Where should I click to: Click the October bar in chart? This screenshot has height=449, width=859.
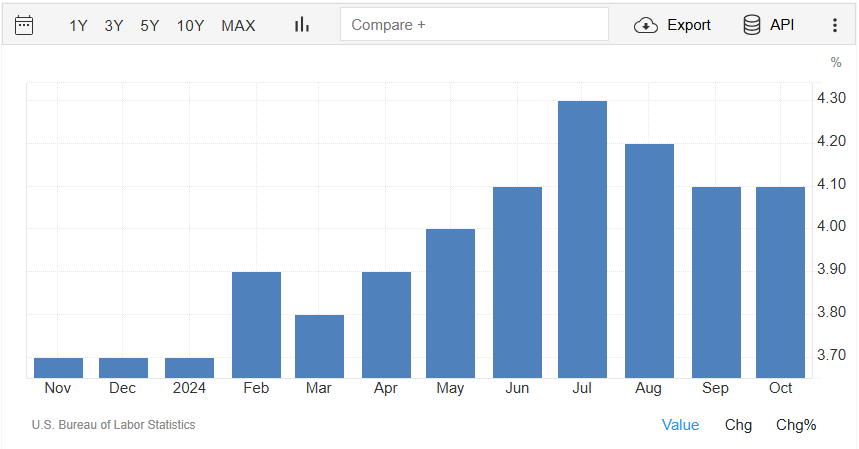click(x=780, y=283)
